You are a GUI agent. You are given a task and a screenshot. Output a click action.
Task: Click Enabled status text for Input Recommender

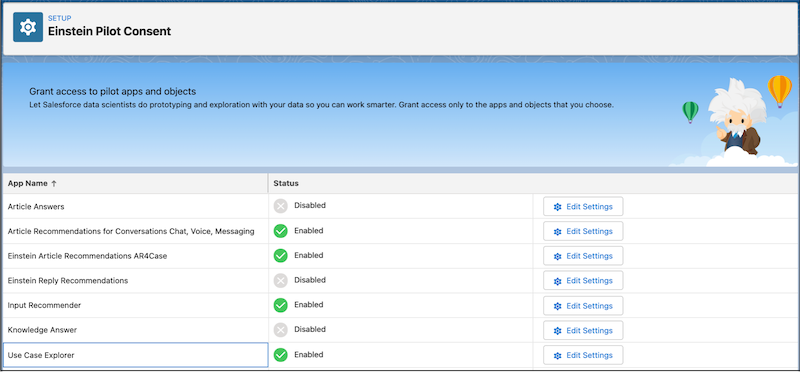[x=309, y=305]
